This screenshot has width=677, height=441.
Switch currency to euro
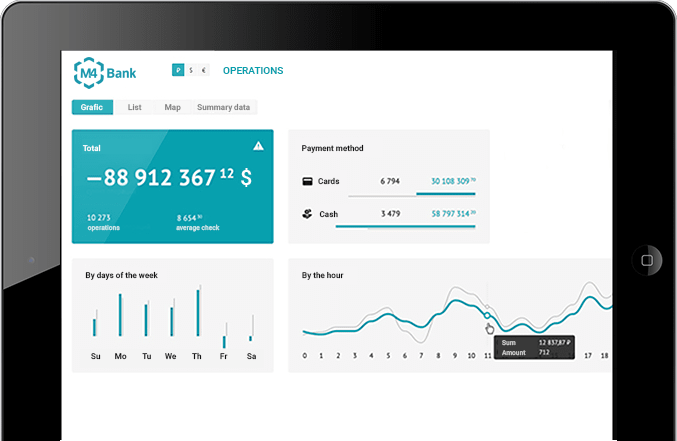[203, 70]
